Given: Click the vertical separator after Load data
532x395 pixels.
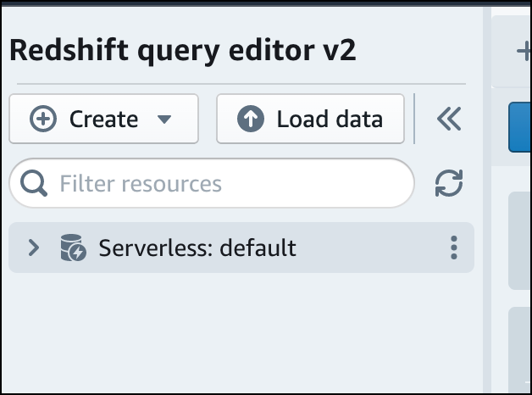Looking at the screenshot, I should [414, 119].
